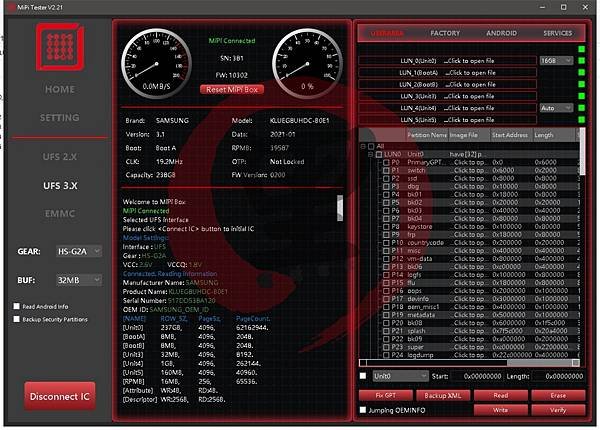Image resolution: width=600 pixels, height=430 pixels.
Task: Check the P8 keystore partition checkbox
Action: [x=386, y=226]
